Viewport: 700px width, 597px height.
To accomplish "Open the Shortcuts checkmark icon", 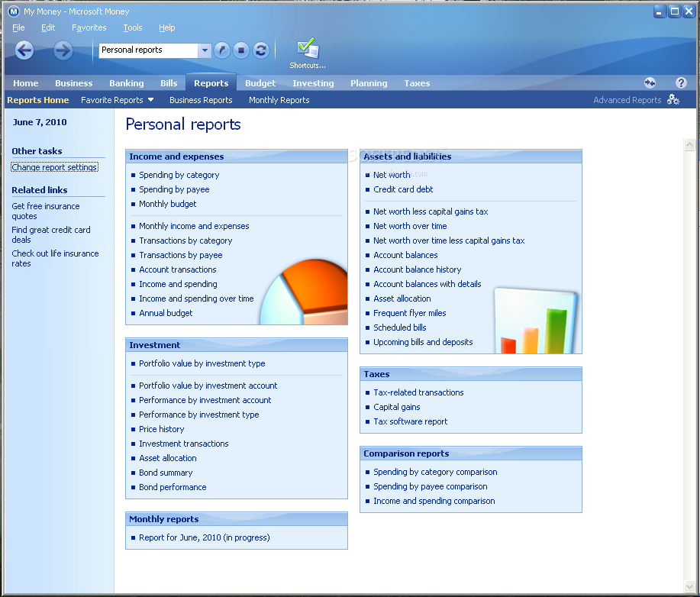I will [308, 48].
